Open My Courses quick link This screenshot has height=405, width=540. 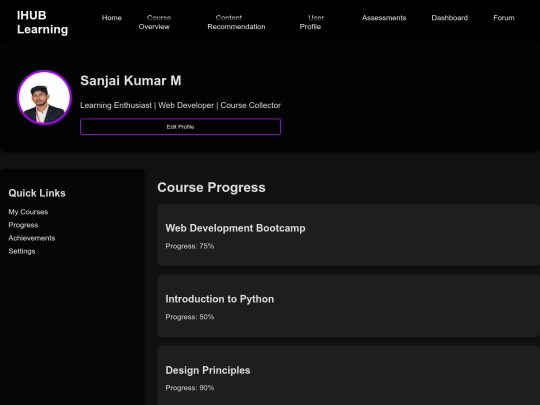[x=28, y=212]
